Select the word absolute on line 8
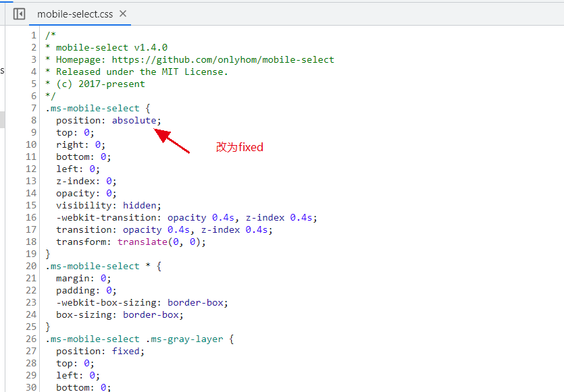 (x=134, y=120)
